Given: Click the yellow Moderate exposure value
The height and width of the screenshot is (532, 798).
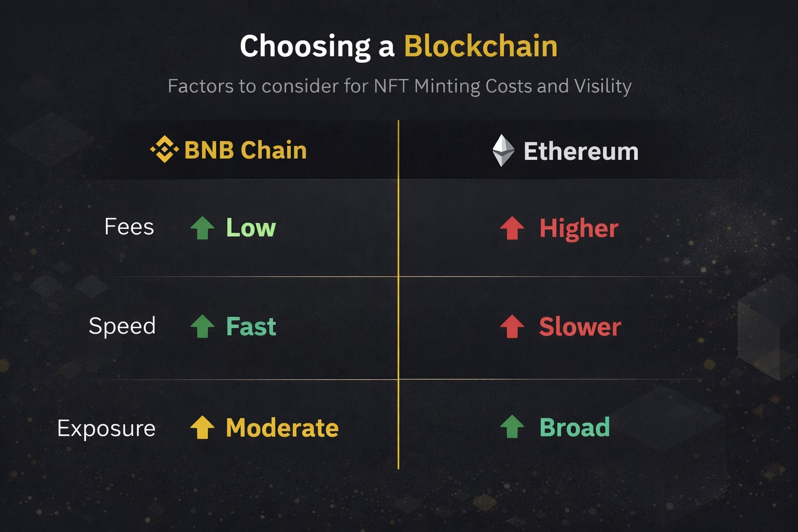Looking at the screenshot, I should pyautogui.click(x=282, y=428).
